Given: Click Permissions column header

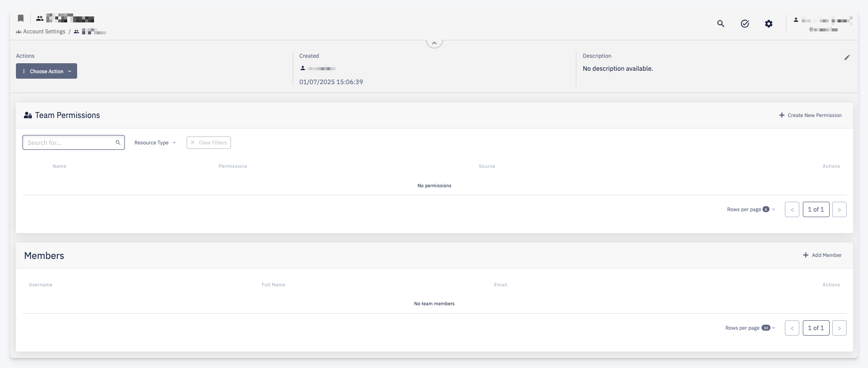Looking at the screenshot, I should (x=233, y=166).
